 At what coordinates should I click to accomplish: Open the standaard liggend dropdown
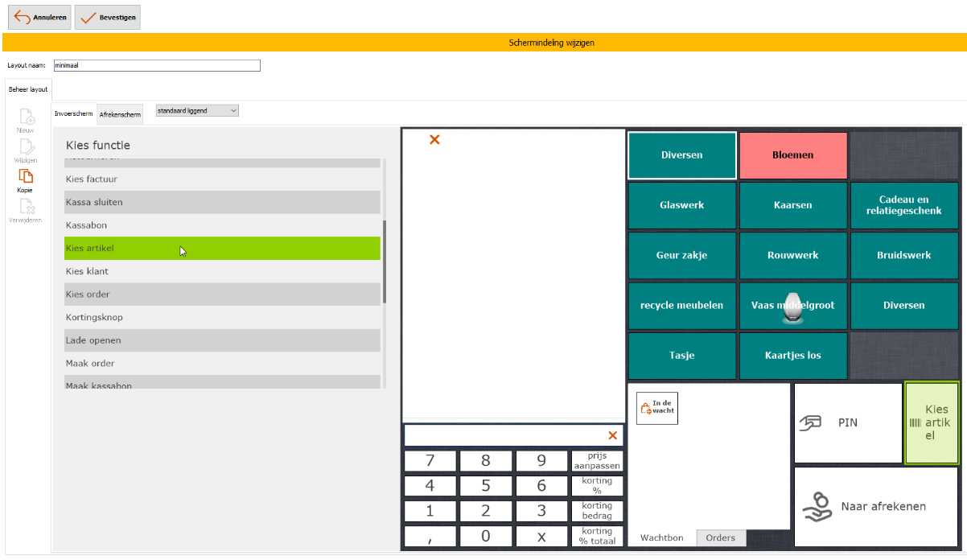point(197,111)
